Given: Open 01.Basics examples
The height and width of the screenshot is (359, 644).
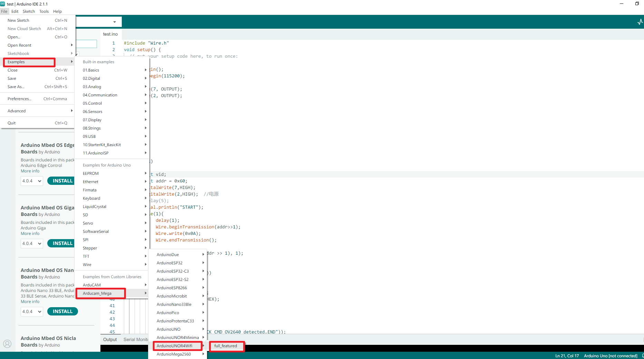Looking at the screenshot, I should click(x=112, y=70).
